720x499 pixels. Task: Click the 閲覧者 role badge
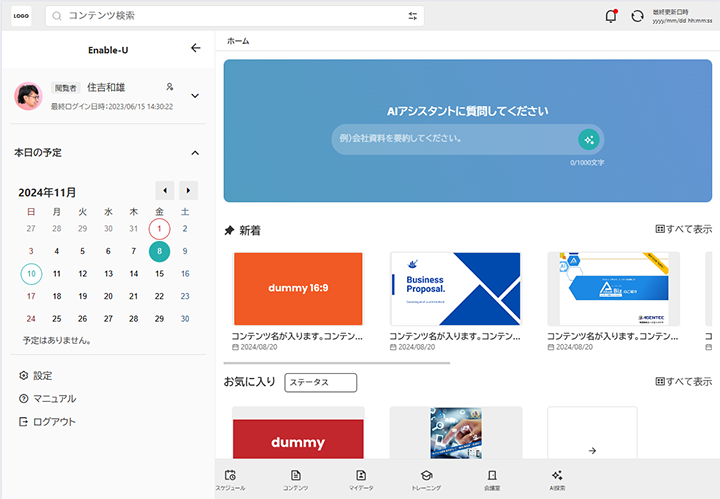(66, 88)
